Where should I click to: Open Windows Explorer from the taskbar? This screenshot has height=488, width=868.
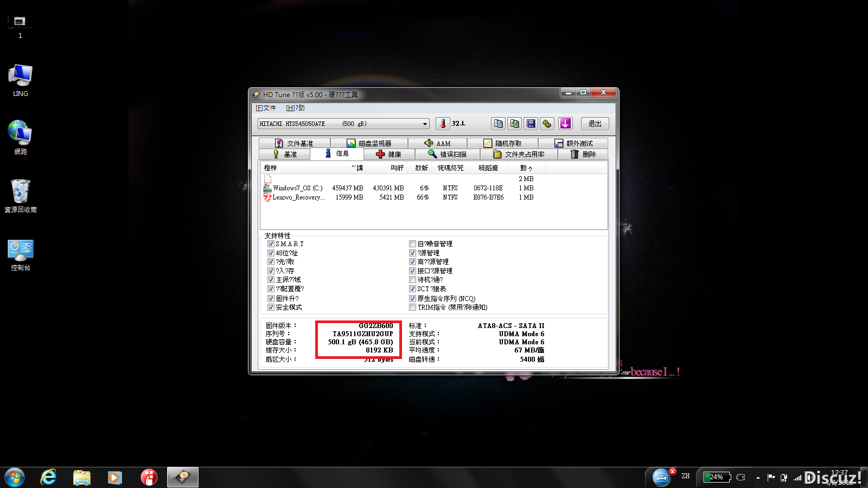coord(82,477)
